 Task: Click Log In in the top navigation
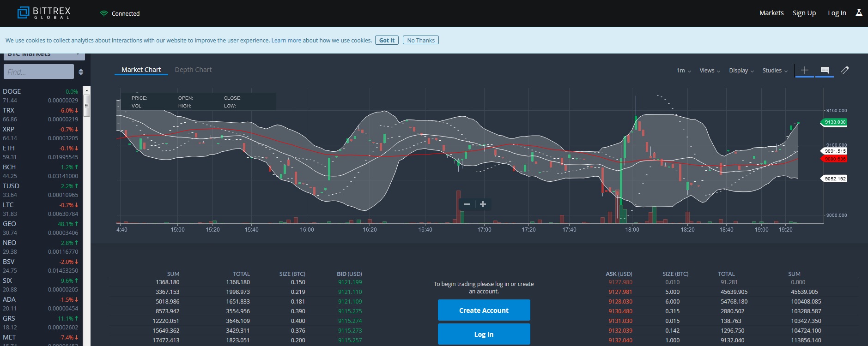(x=837, y=13)
